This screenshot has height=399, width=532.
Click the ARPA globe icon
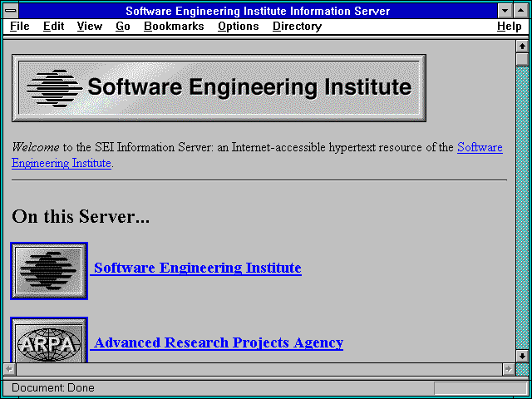click(x=49, y=340)
